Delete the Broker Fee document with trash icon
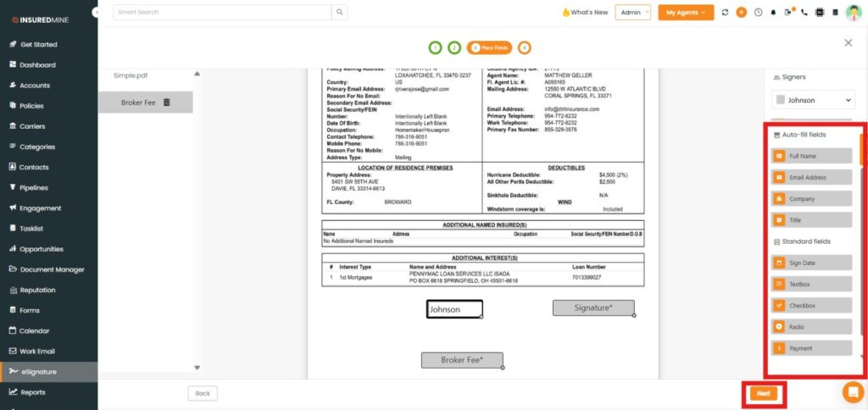 tap(166, 102)
